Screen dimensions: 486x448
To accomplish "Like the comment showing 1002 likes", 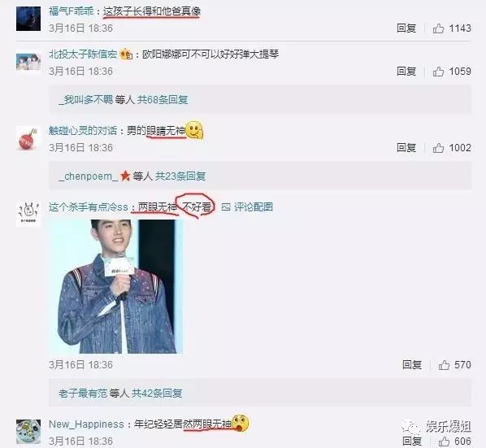I will tap(438, 148).
